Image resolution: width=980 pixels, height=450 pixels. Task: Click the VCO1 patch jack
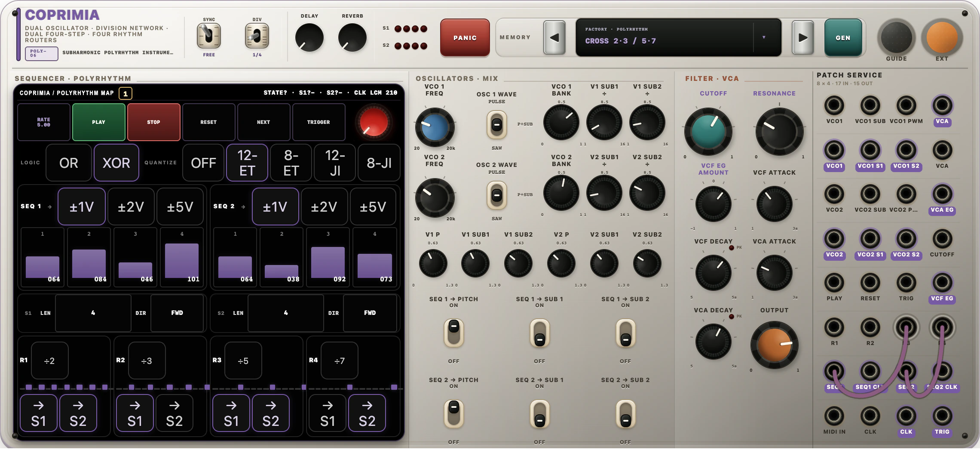pos(834,105)
